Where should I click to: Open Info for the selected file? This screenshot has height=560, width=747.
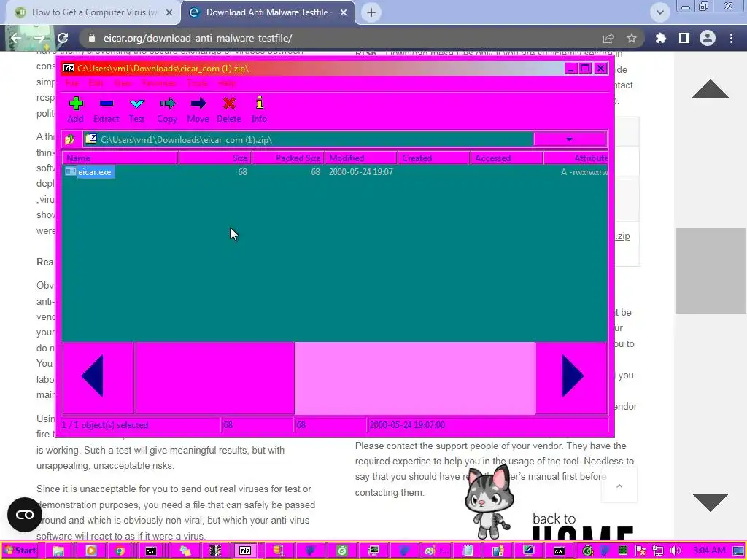coord(259,110)
